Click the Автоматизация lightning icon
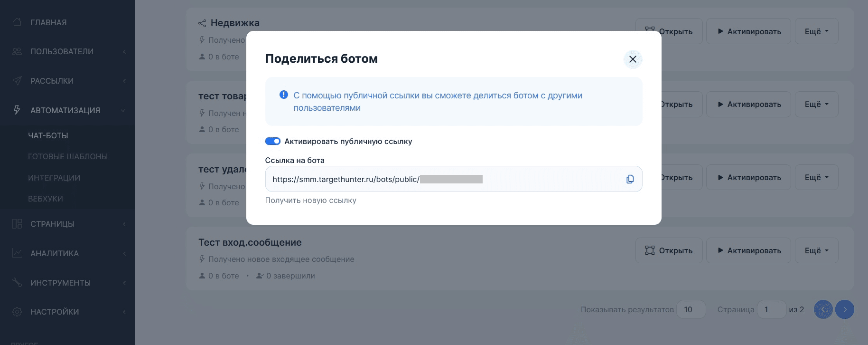This screenshot has width=868, height=345. pos(17,110)
